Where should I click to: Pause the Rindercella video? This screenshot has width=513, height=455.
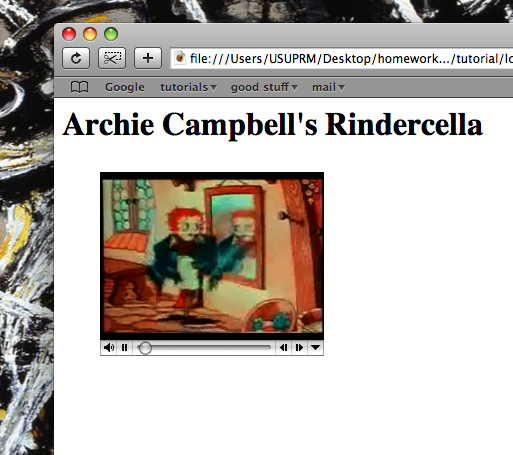coord(125,348)
